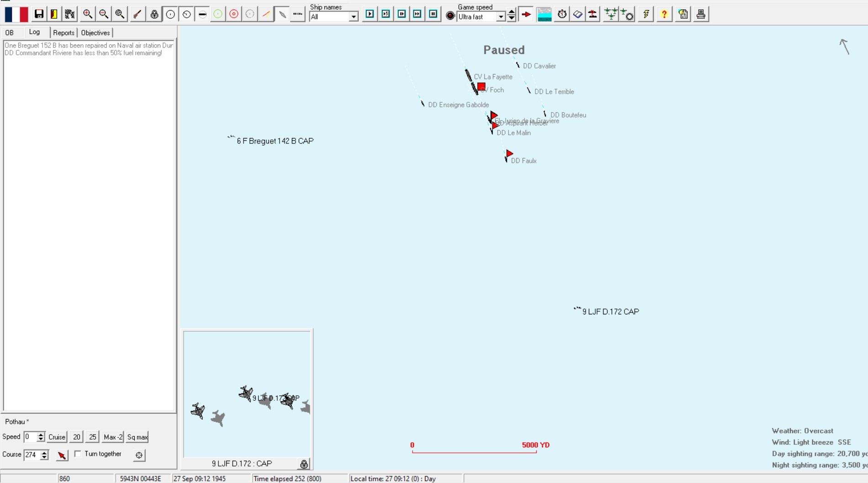Switch to the Objectives tab
868x483 pixels.
[95, 32]
